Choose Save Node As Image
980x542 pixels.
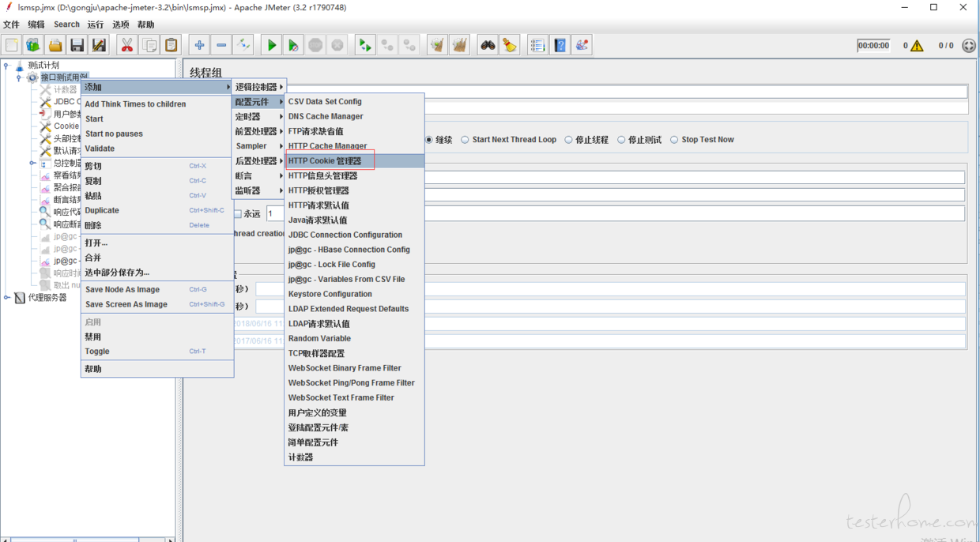[x=157, y=290]
